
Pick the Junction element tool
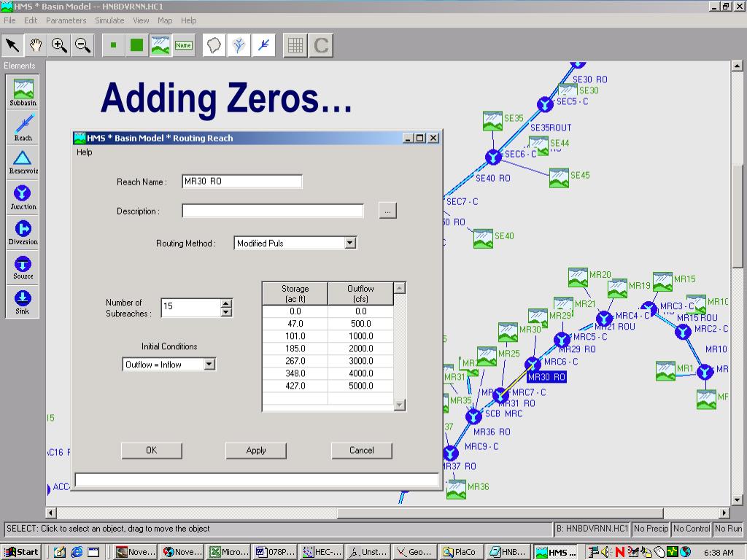(23, 197)
